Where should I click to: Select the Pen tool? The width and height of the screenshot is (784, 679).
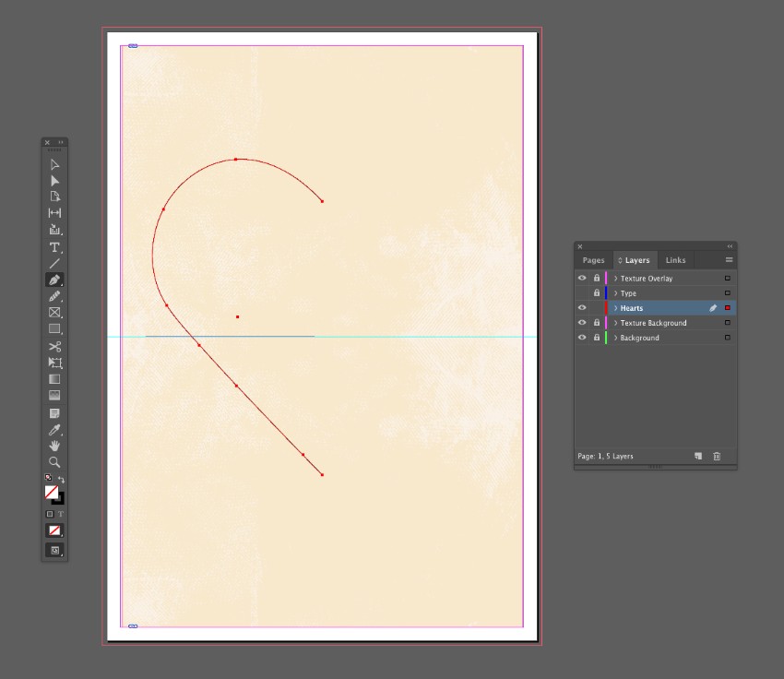(x=54, y=280)
